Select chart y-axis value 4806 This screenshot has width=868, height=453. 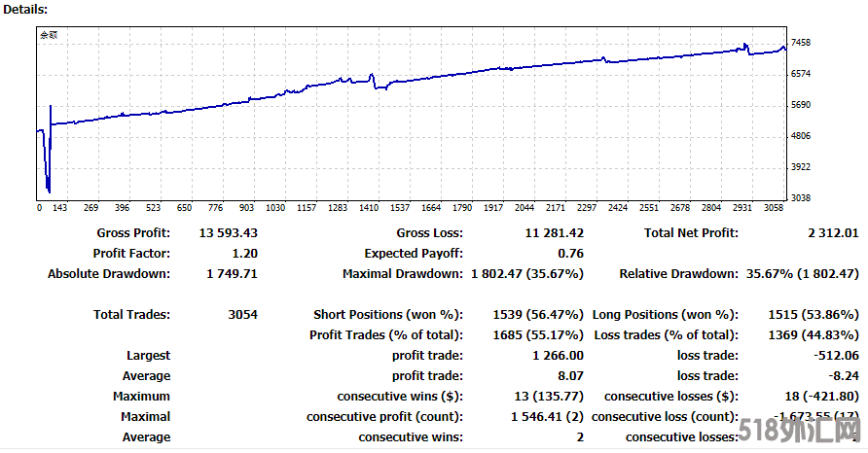point(801,135)
